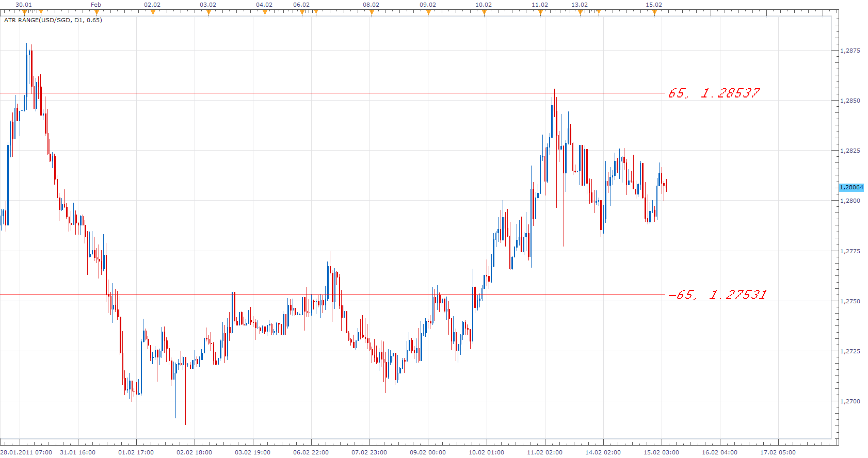Click the orange marker beneath 06.02
Screen dimensions: 868x458
[x=302, y=12]
